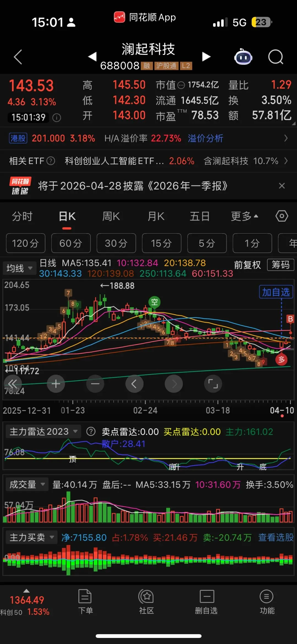The width and height of the screenshot is (297, 644).
Task: Select the 周K tab
Action: point(111,216)
